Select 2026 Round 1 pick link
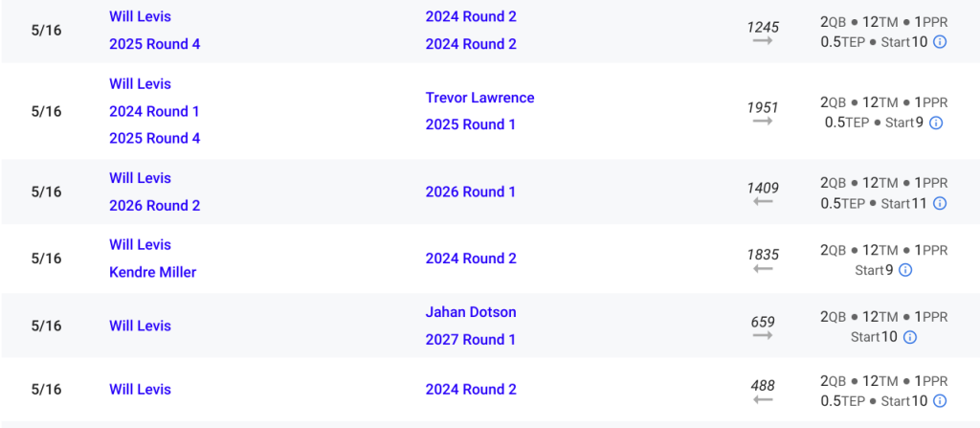 coord(471,192)
